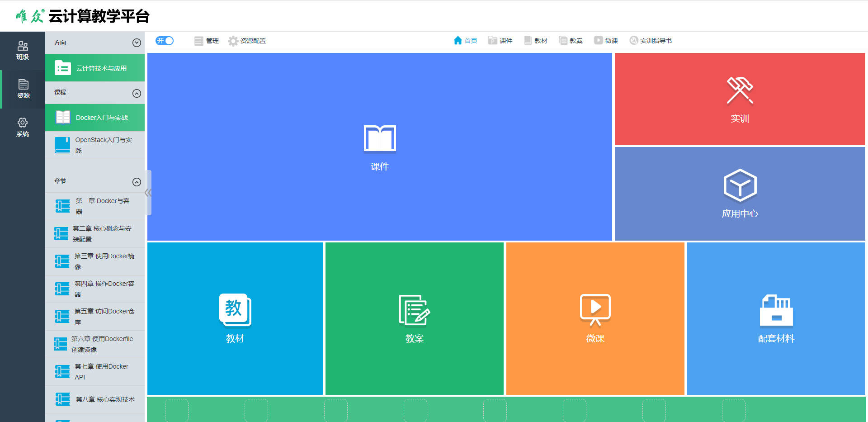Viewport: 868px width, 422px height.
Task: Collapse the sidebar panel with the double-arrow handle
Action: [x=148, y=193]
